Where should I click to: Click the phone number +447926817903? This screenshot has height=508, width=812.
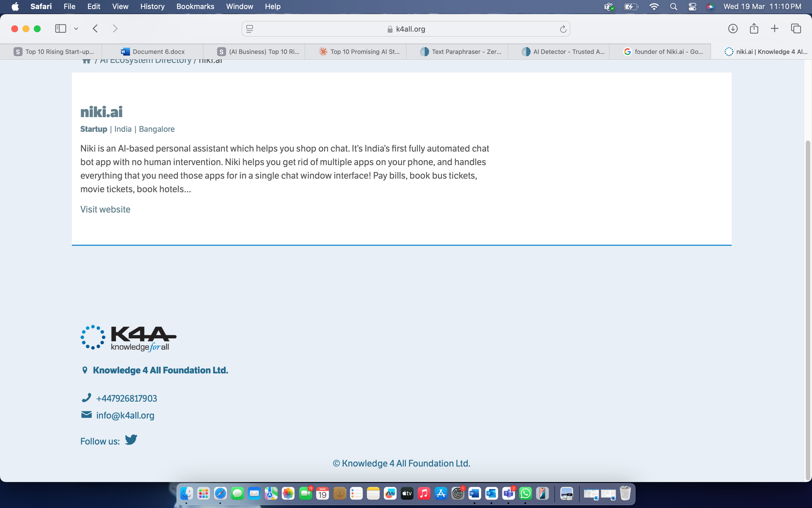(x=127, y=398)
